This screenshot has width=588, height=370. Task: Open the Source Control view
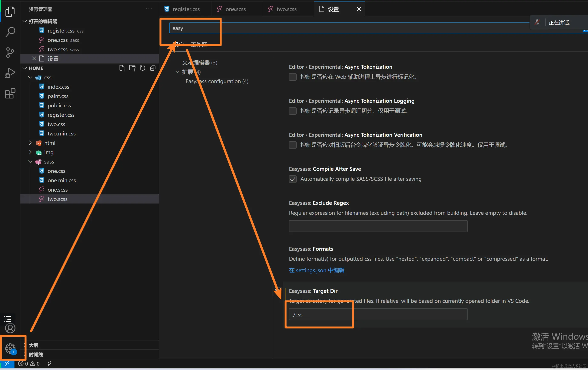click(10, 53)
